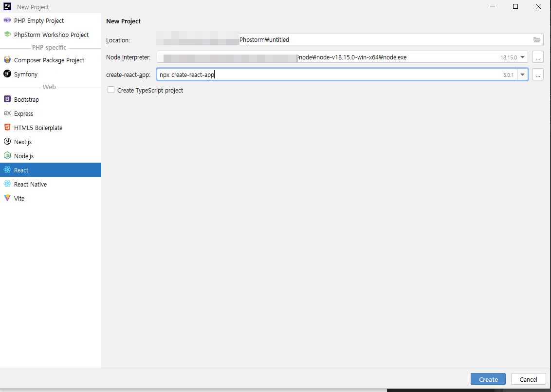Choose Vite project generator
The height and width of the screenshot is (392, 551).
pyautogui.click(x=51, y=198)
